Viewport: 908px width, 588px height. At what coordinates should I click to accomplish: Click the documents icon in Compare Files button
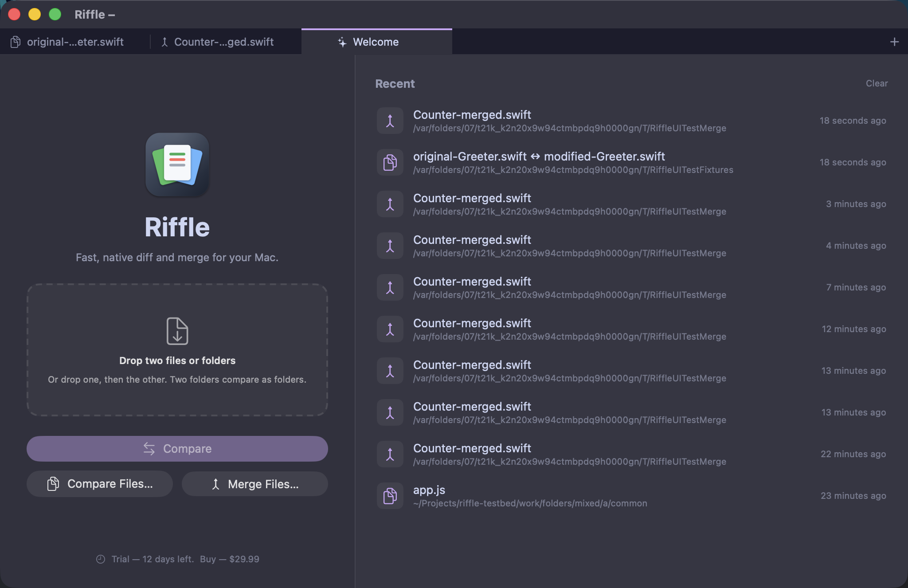click(53, 484)
